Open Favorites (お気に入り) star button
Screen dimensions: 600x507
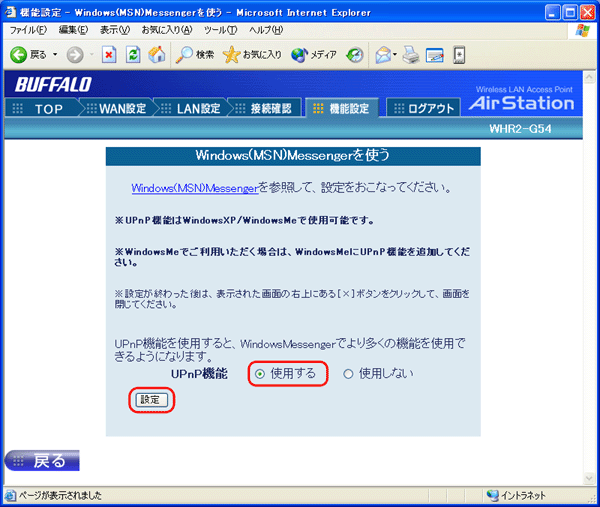click(x=252, y=55)
